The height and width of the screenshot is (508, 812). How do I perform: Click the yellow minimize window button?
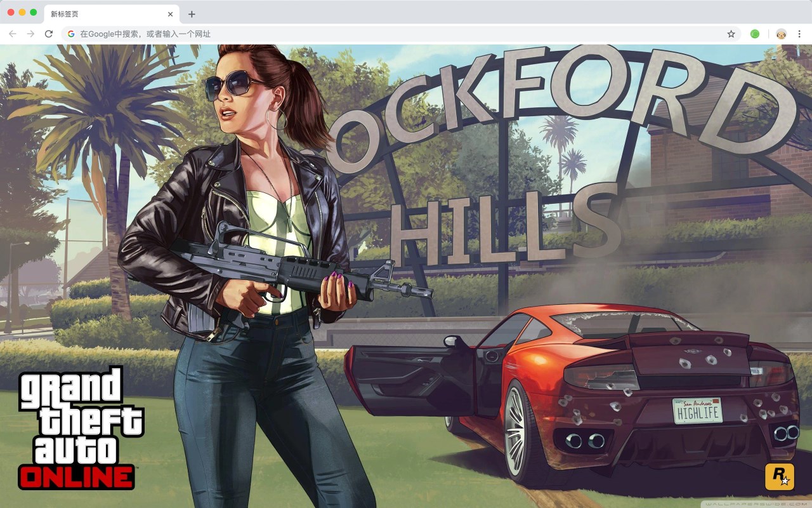[22, 12]
